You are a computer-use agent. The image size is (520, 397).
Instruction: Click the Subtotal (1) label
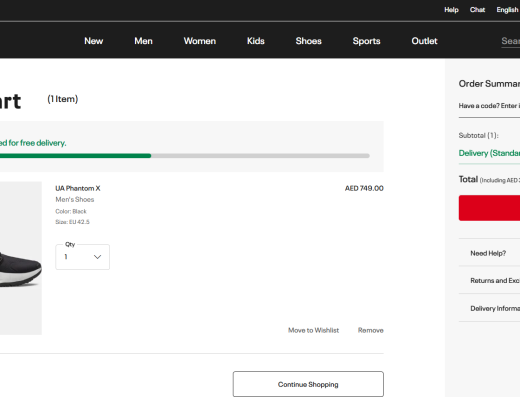[478, 135]
